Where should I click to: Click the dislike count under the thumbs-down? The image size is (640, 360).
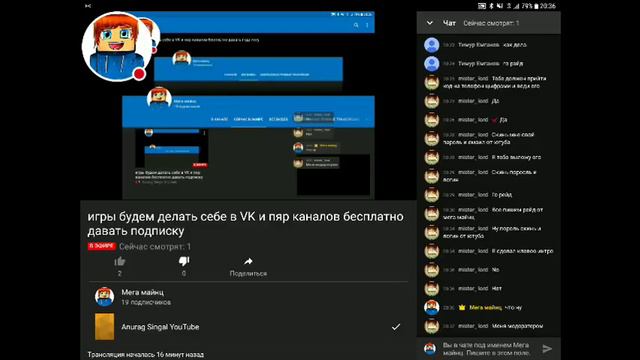coord(184,273)
